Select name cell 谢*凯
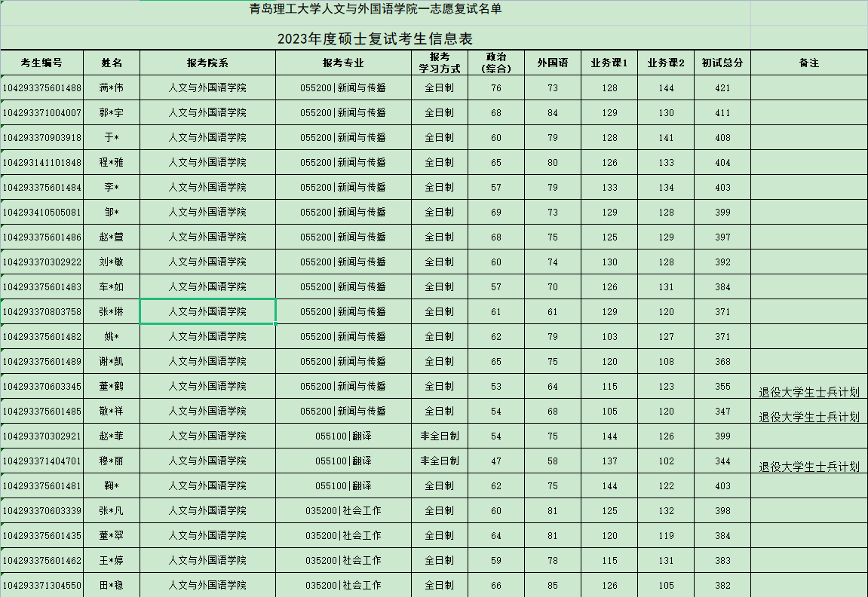Viewport: 868px width, 597px height. coord(112,361)
